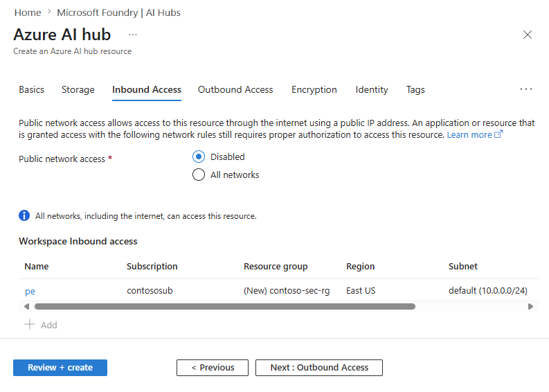Click Next : Outbound Access button

[x=319, y=368]
